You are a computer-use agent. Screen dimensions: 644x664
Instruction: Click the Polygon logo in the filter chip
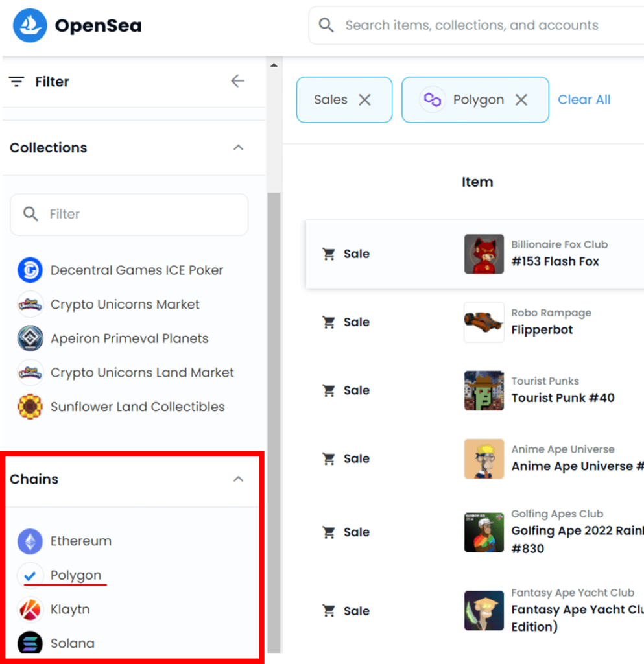(433, 99)
